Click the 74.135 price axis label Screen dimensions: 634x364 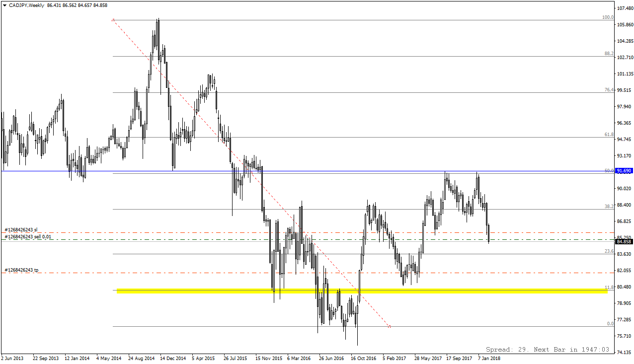[624, 353]
